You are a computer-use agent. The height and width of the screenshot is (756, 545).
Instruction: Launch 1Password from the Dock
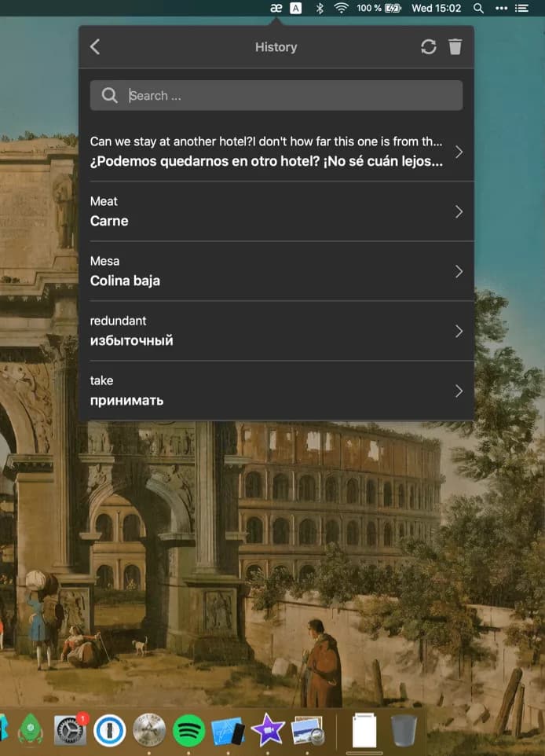coord(109,730)
